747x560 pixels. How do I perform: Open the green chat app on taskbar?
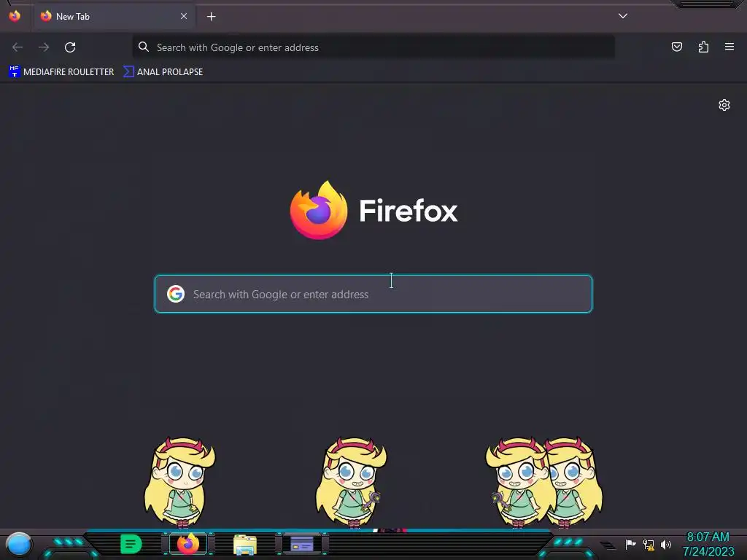pos(131,544)
